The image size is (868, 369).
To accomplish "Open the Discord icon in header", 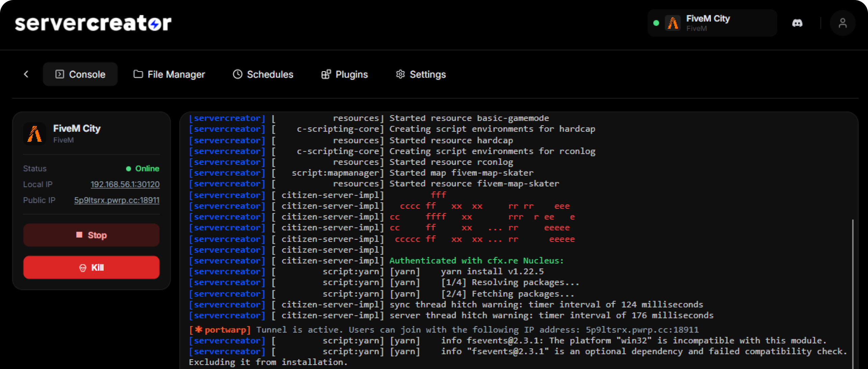I will coord(797,23).
